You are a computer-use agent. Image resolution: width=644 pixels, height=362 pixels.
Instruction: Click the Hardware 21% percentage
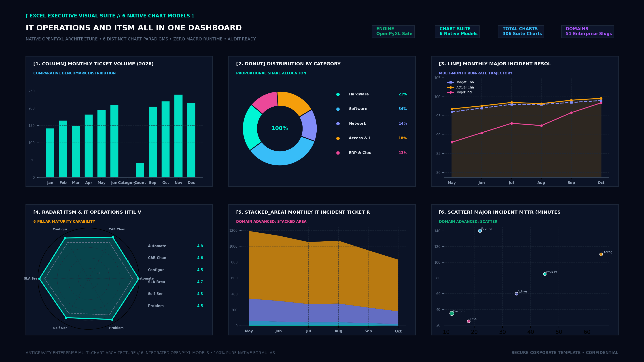click(x=402, y=95)
